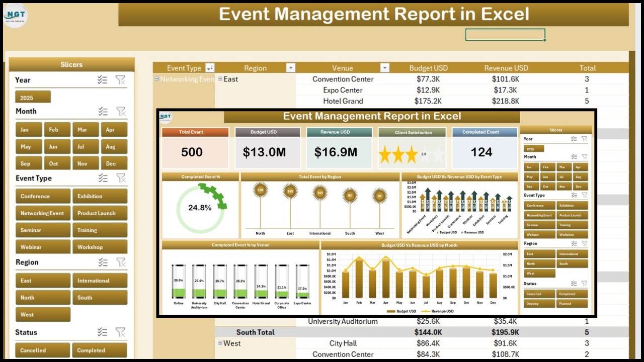Viewport: 644px width, 362px height.
Task: Filter months by Feb
Action: coord(57,130)
